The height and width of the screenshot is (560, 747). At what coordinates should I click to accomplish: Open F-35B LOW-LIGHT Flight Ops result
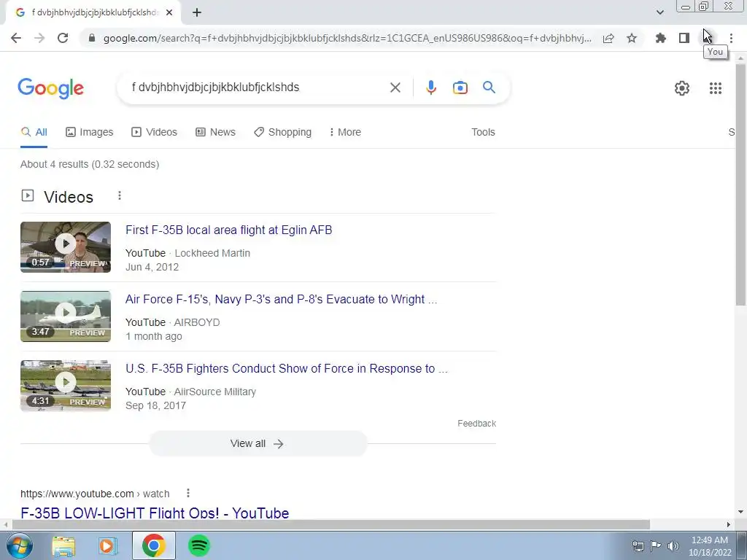(x=155, y=513)
